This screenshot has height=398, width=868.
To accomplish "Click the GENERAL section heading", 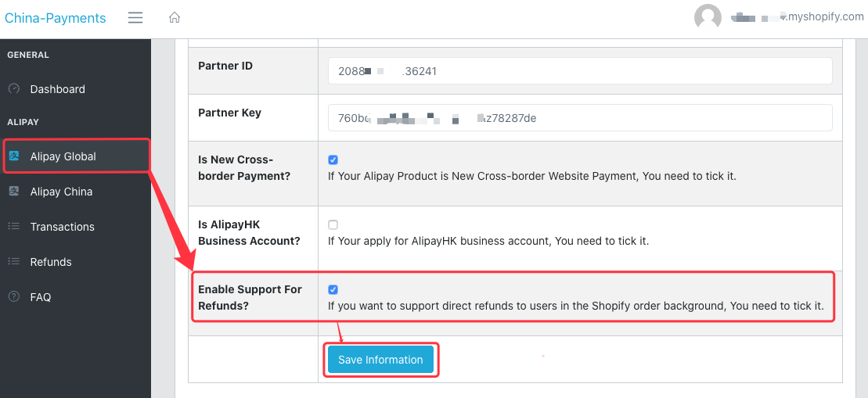I will click(x=28, y=55).
